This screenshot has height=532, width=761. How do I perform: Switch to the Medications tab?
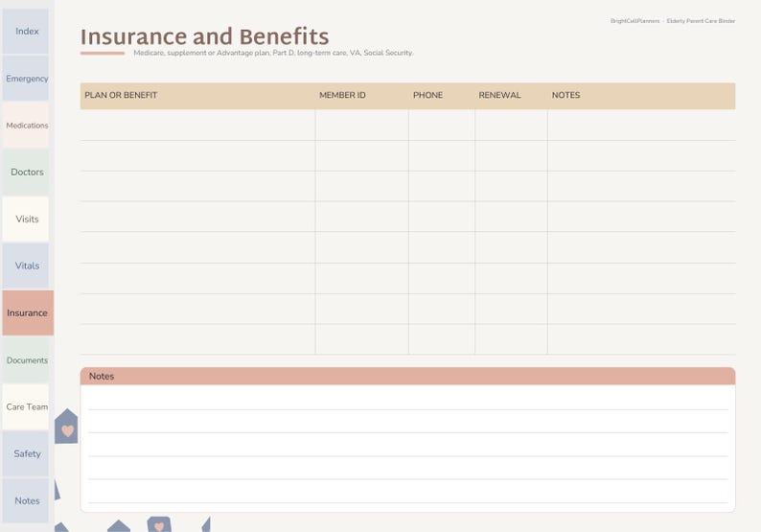26,126
